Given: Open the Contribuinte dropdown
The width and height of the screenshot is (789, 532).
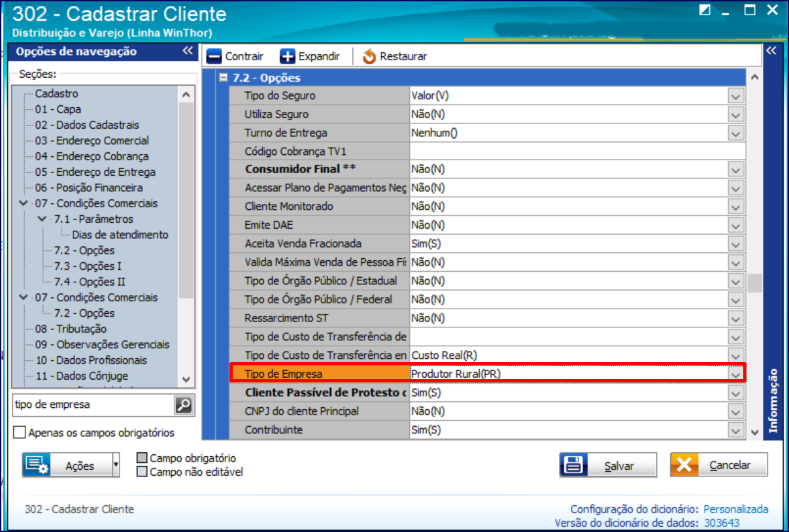Looking at the screenshot, I should [737, 430].
